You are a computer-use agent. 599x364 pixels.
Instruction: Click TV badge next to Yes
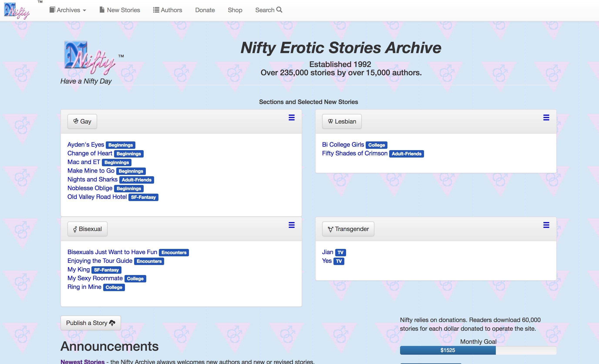pos(339,261)
